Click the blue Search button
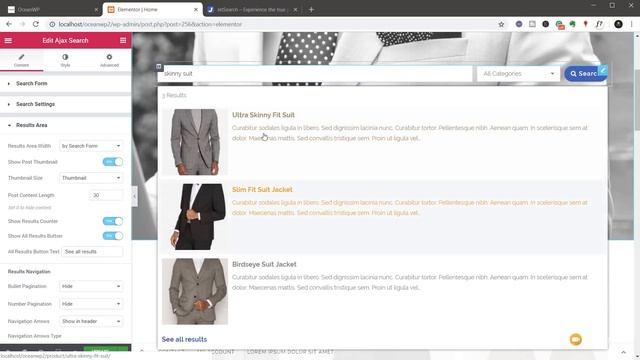The image size is (640, 360). pos(585,73)
